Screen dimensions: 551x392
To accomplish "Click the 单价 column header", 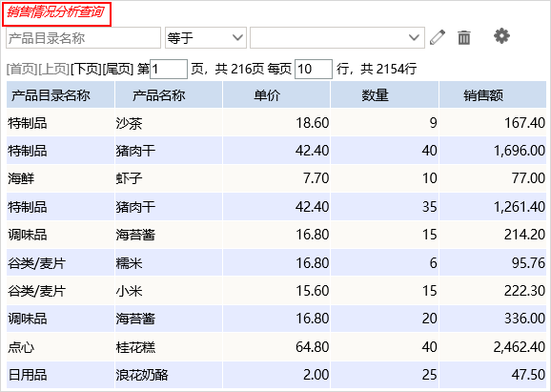I will point(276,94).
